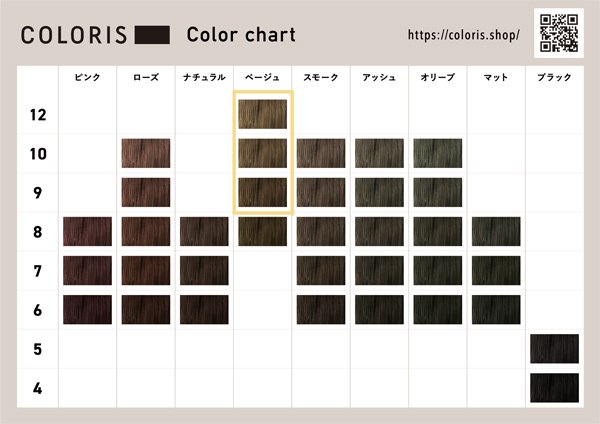This screenshot has width=600, height=424.
Task: Select the マット level 8 swatch
Action: point(496,231)
